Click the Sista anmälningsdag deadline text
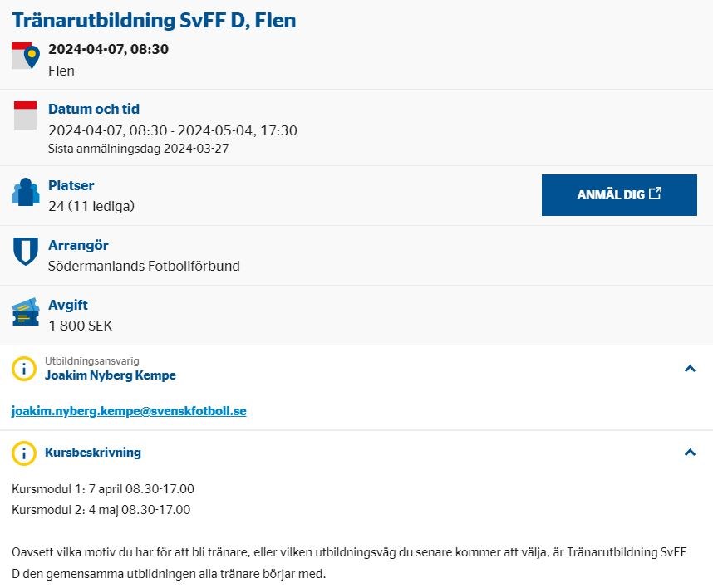This screenshot has width=713, height=588. 139,149
